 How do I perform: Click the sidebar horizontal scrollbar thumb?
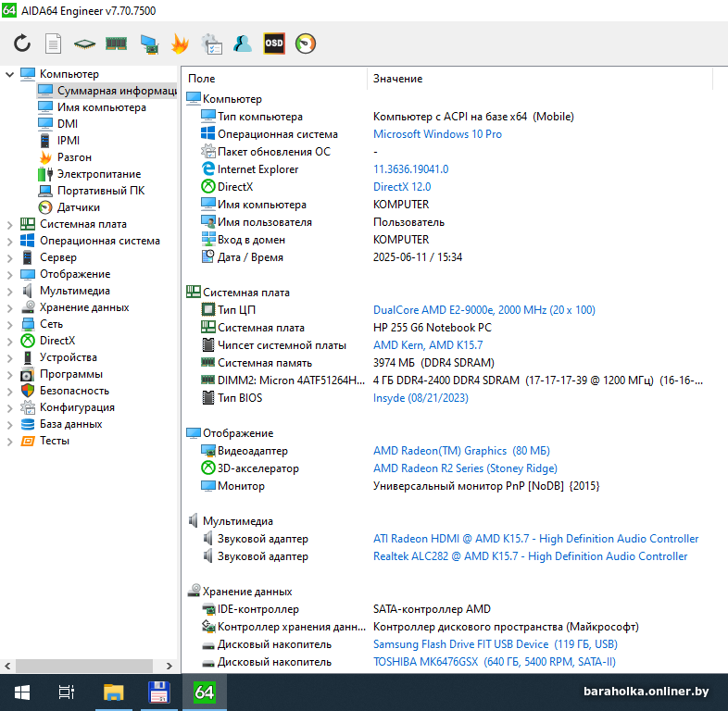click(x=84, y=666)
